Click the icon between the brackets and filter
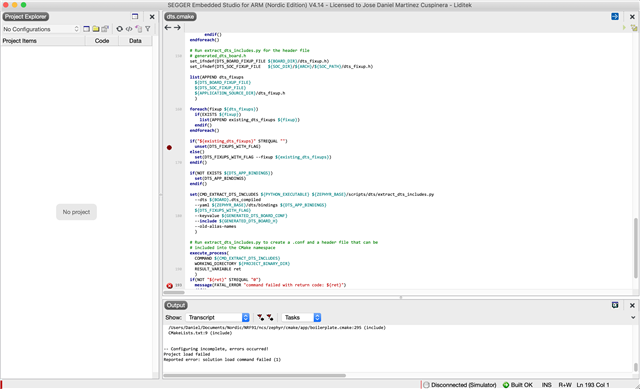 point(139,29)
